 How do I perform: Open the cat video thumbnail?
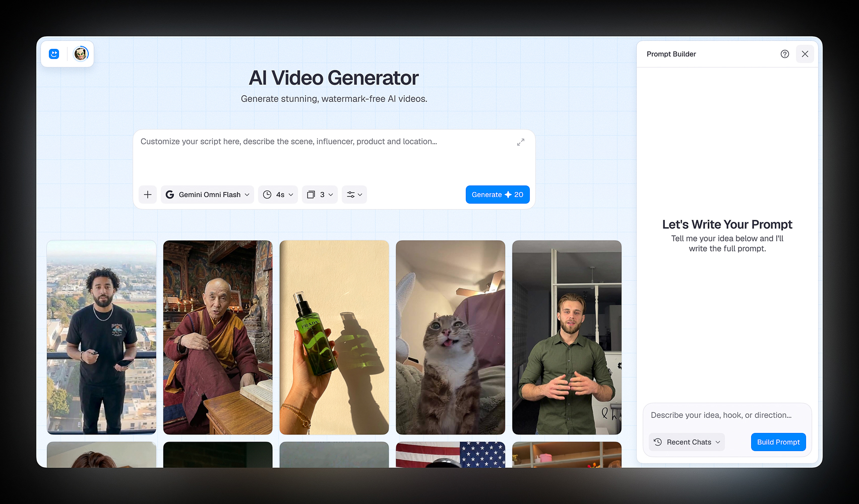(x=451, y=337)
